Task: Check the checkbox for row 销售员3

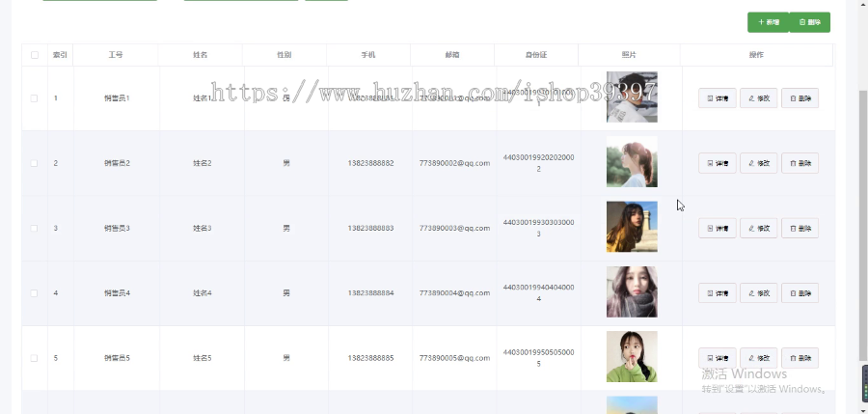Action: click(35, 228)
